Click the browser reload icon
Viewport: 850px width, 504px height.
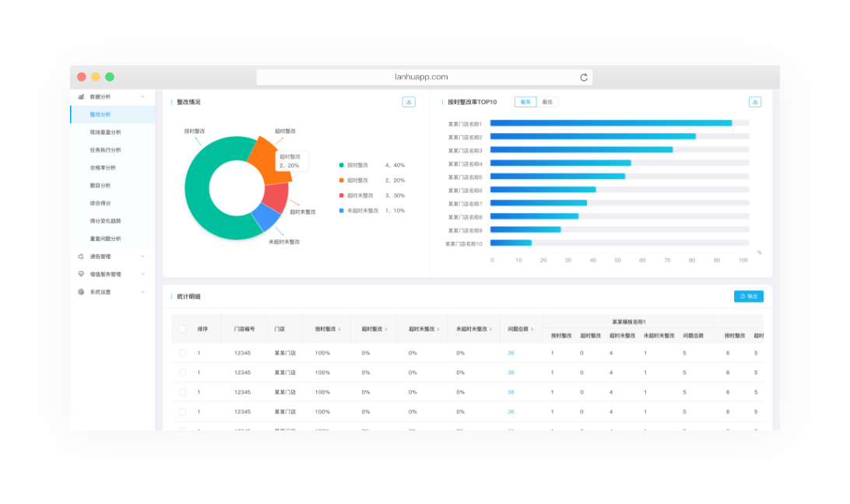pyautogui.click(x=584, y=77)
